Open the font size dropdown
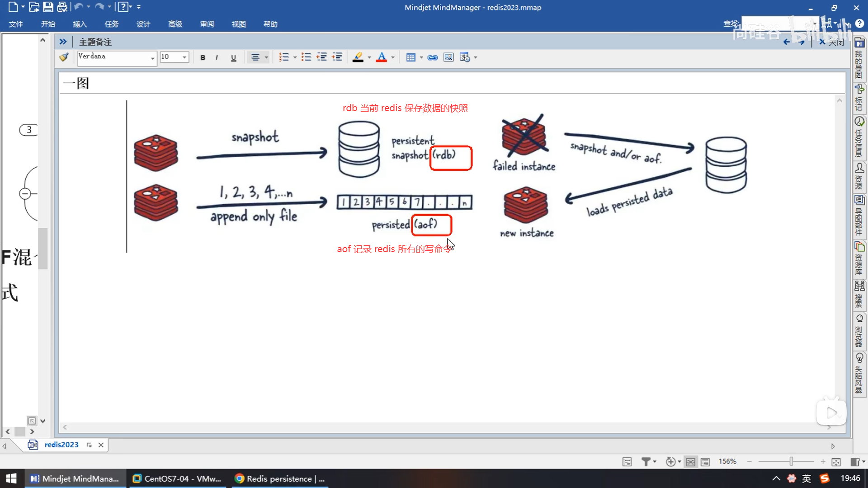This screenshot has width=868, height=488. point(184,57)
